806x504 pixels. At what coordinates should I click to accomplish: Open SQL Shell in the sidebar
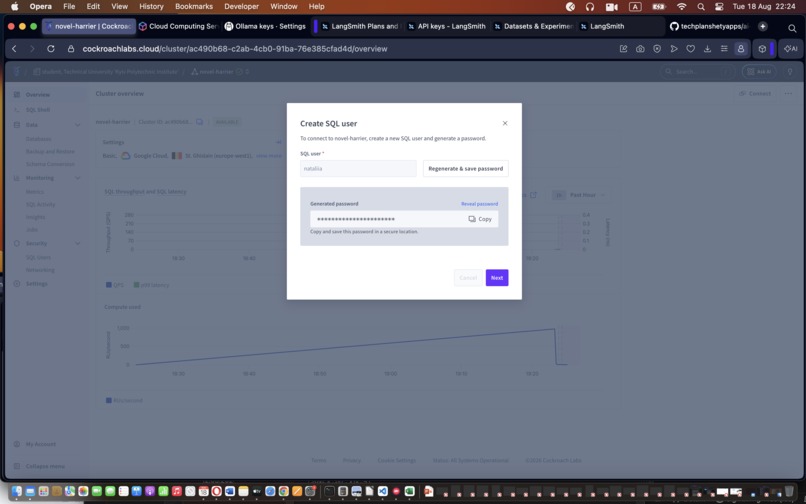click(38, 110)
